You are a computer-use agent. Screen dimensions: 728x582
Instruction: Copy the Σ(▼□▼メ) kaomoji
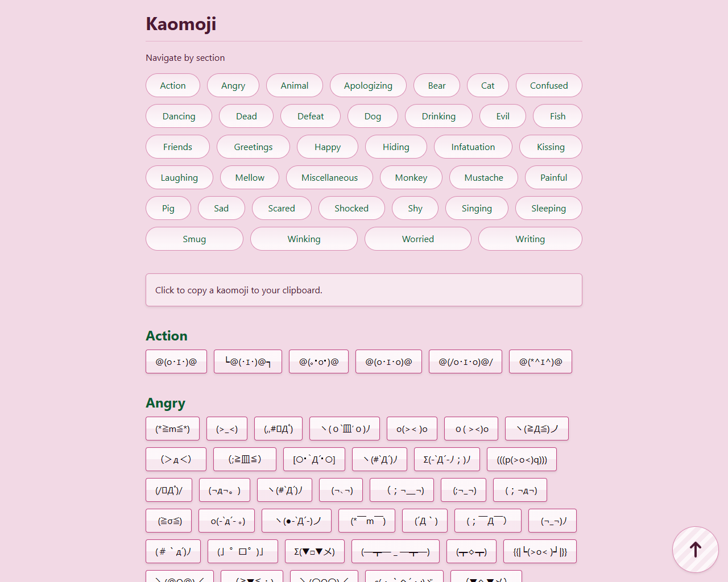click(x=315, y=551)
